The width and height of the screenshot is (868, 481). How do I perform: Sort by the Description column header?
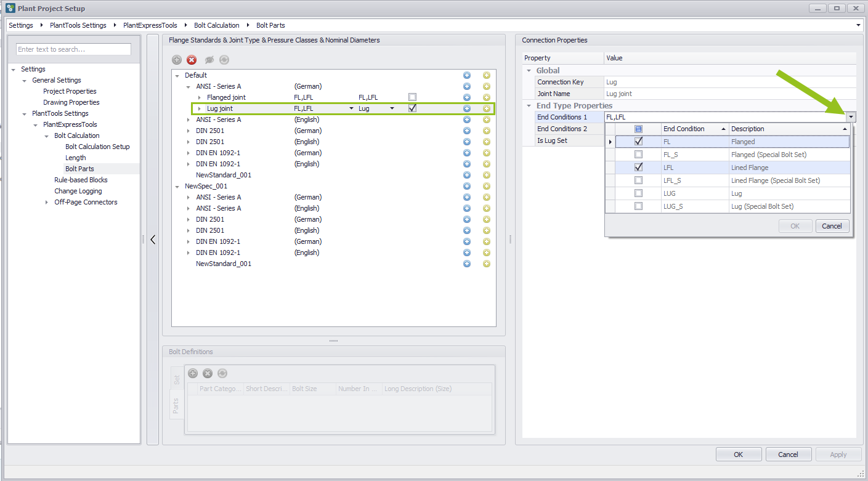789,129
